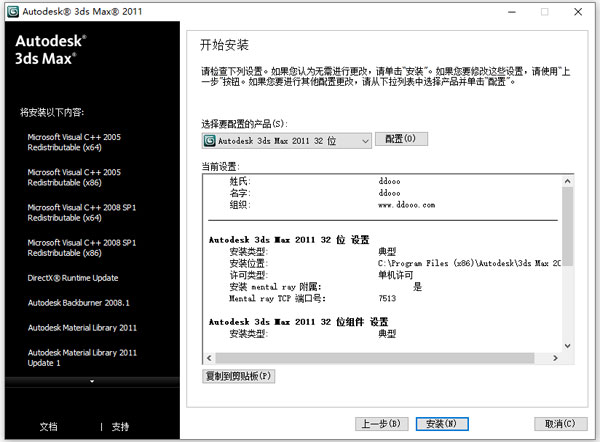Open the 文档 documentation link

[x=49, y=426]
